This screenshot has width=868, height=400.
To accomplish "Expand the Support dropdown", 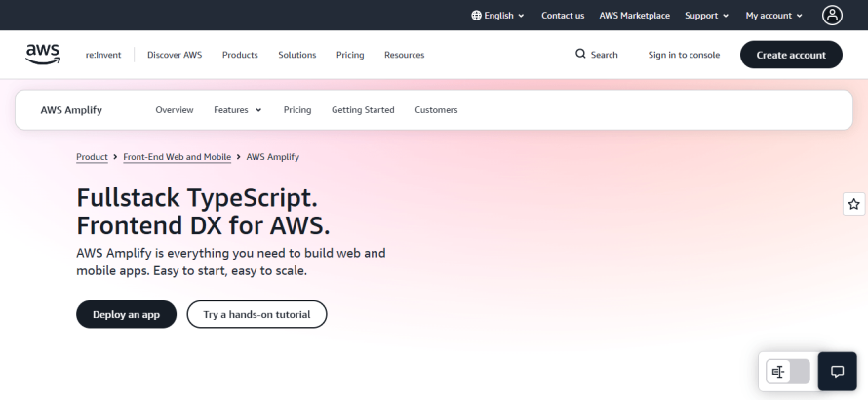I will click(x=706, y=16).
